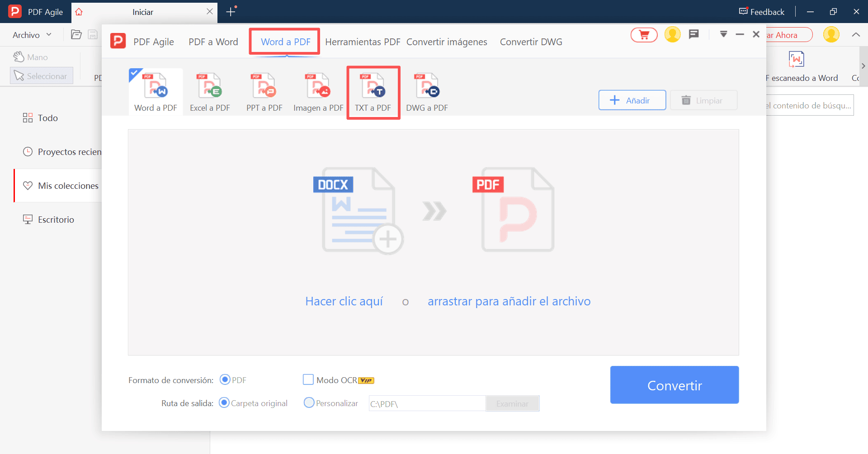Switch to the PDF a Word tab

click(213, 42)
